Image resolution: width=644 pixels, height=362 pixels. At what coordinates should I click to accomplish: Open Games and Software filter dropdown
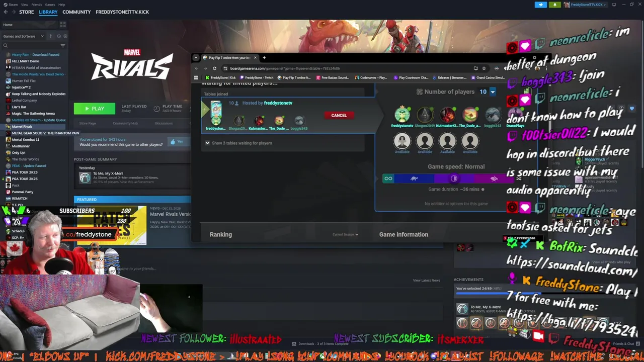point(24,36)
